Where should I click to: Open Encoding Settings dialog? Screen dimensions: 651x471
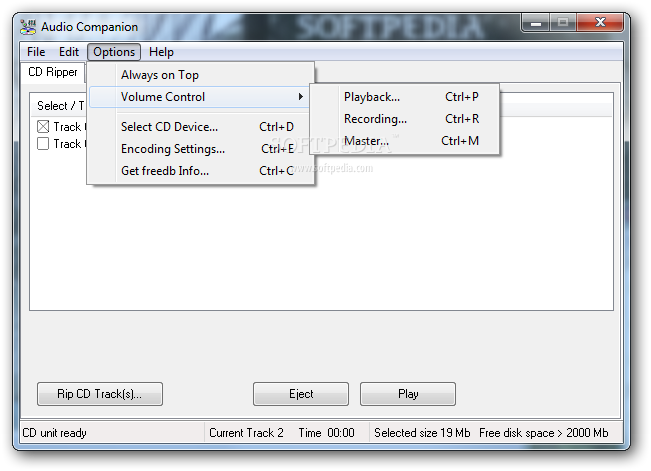pyautogui.click(x=201, y=149)
